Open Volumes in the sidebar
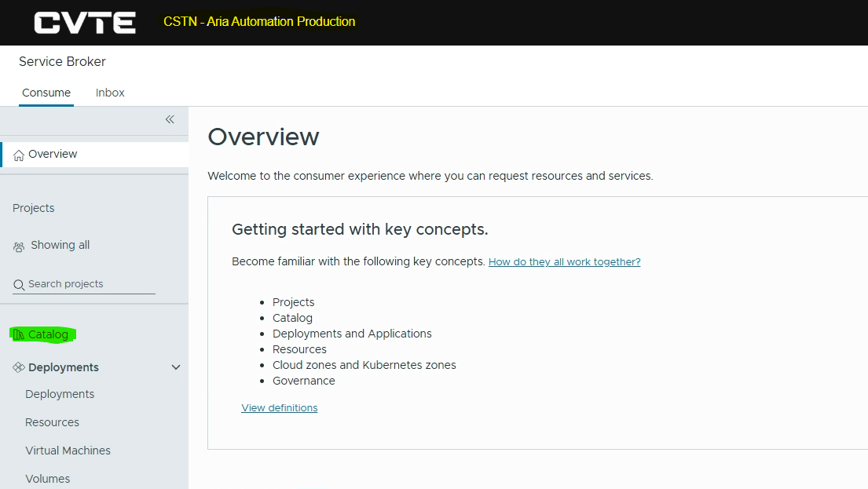868x489 pixels. (x=48, y=479)
